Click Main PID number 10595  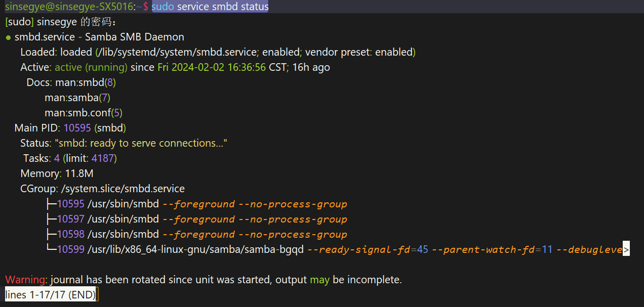coord(77,128)
